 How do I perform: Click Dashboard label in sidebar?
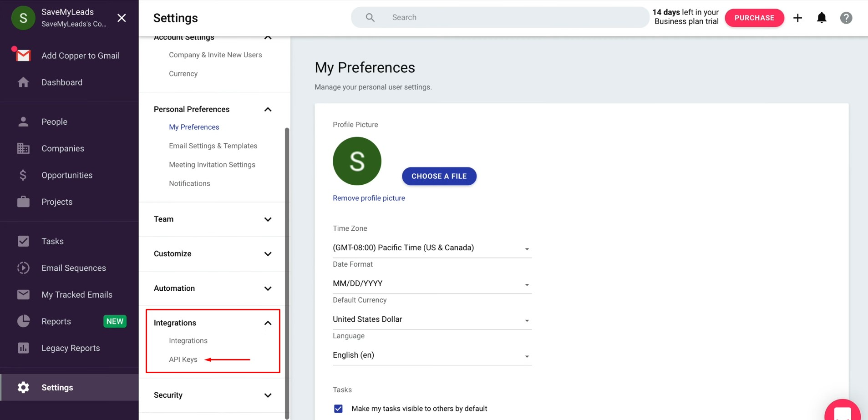coord(62,82)
